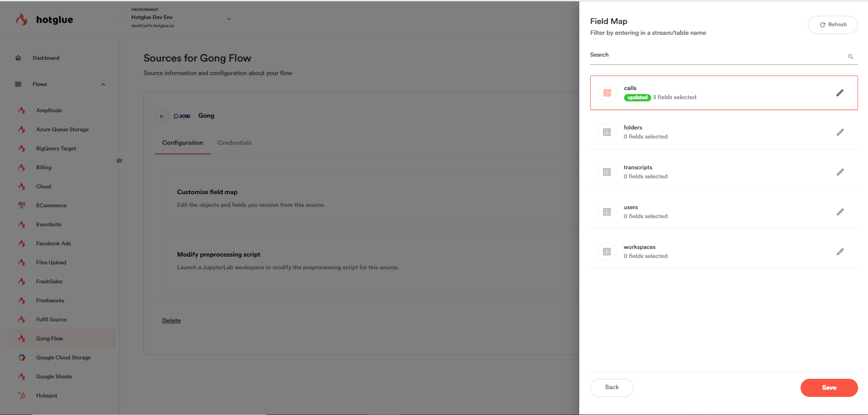Click the 'Field Map' panel title
Screen dimensions: 868x415
[x=609, y=21]
